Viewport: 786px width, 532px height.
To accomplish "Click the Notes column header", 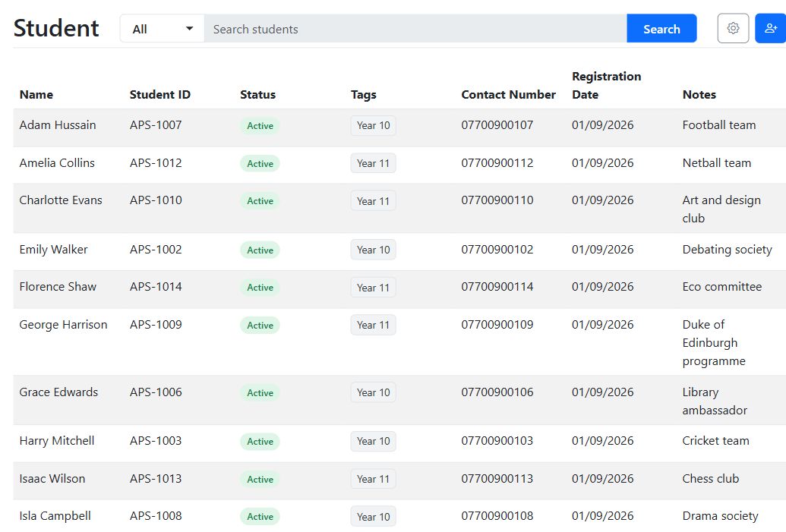I will pos(699,95).
